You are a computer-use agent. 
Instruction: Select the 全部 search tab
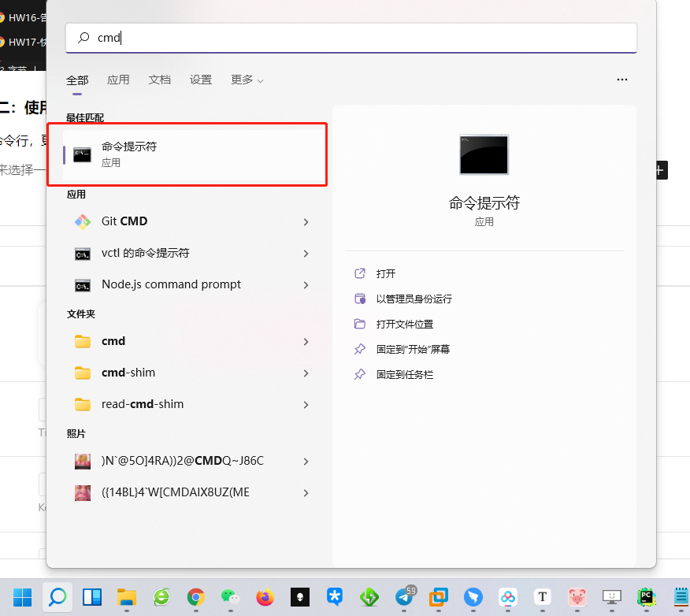click(77, 80)
